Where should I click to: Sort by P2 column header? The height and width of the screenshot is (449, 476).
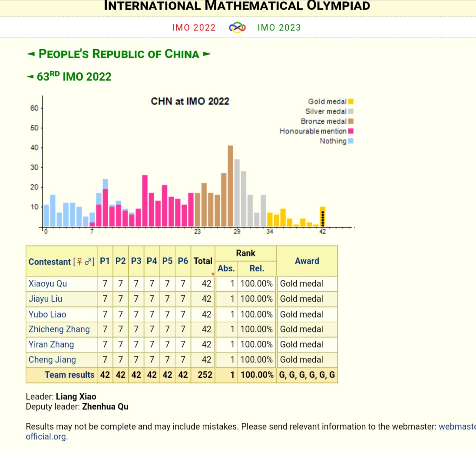pos(120,261)
